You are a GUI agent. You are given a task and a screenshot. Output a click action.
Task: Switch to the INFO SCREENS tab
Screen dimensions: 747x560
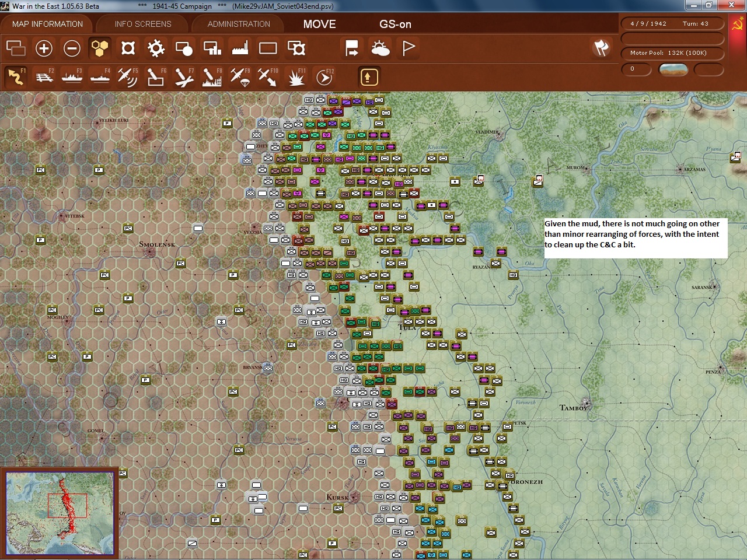pos(143,24)
